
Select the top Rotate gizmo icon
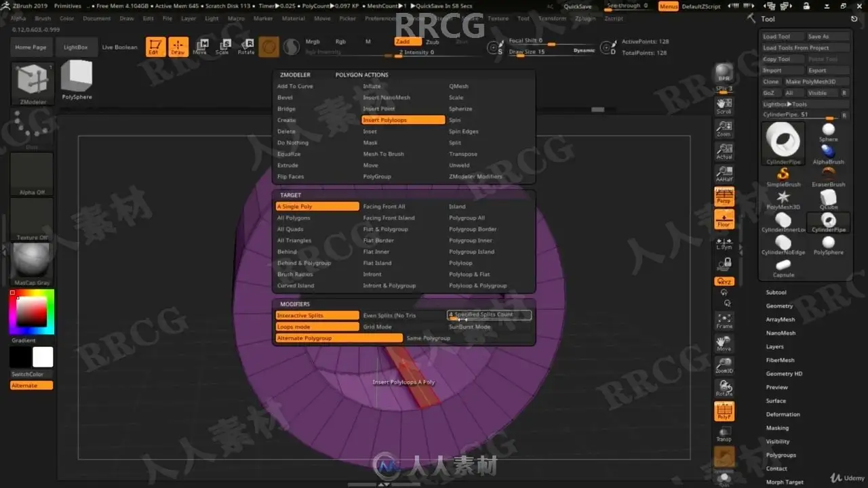[246, 47]
